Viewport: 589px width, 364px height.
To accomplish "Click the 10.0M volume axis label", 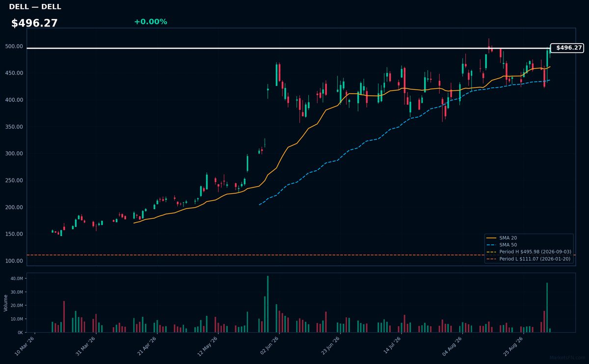I will click(17, 319).
